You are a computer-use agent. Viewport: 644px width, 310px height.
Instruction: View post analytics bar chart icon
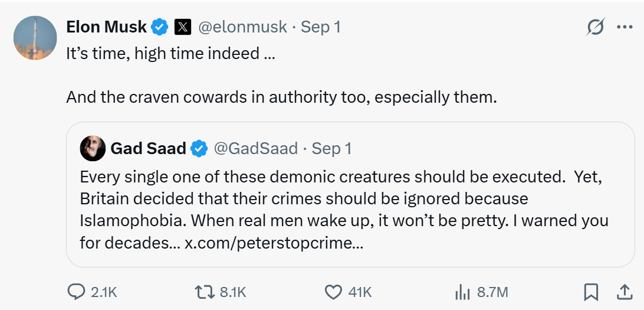point(462,292)
